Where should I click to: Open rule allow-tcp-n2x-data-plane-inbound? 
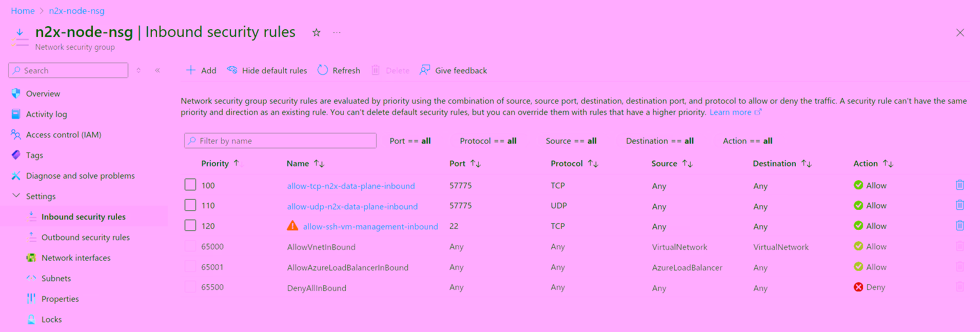click(351, 186)
